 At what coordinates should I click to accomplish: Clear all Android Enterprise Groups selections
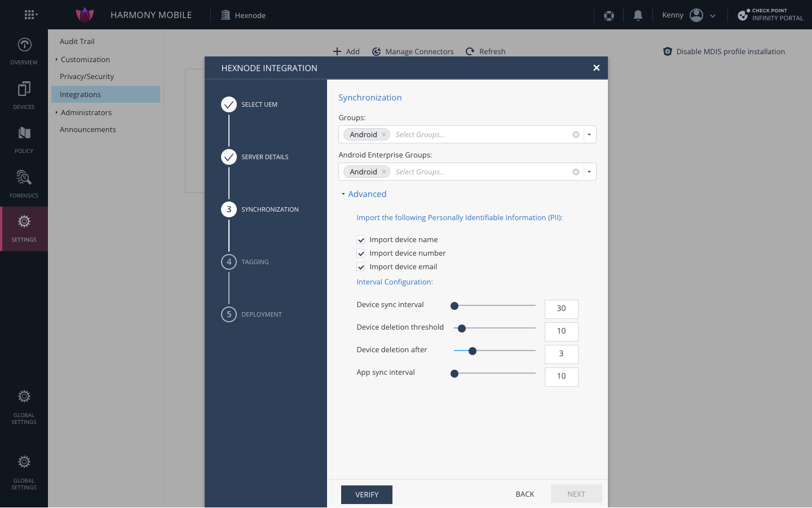click(576, 172)
